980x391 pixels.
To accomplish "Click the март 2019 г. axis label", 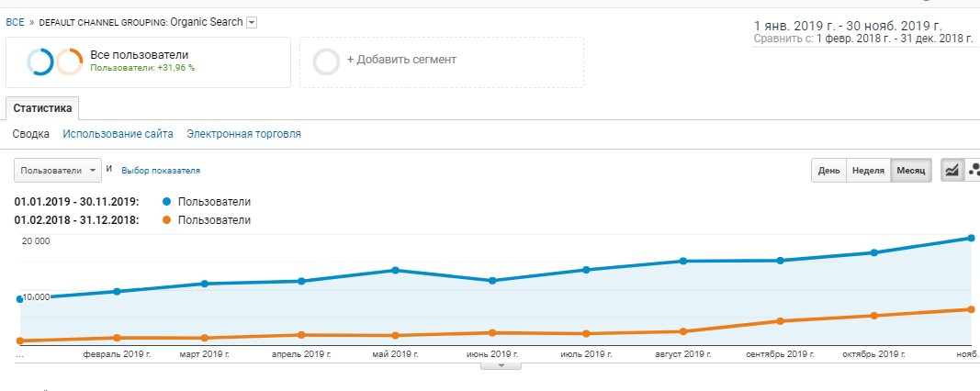I will (205, 354).
